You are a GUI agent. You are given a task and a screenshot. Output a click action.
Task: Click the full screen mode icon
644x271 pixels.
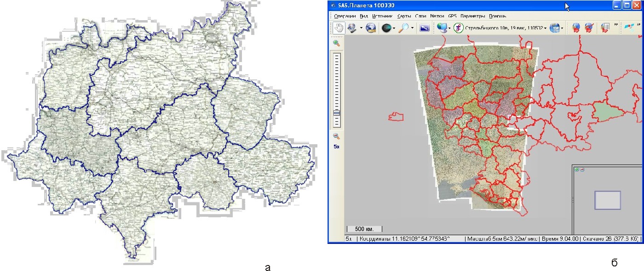pyautogui.click(x=424, y=28)
